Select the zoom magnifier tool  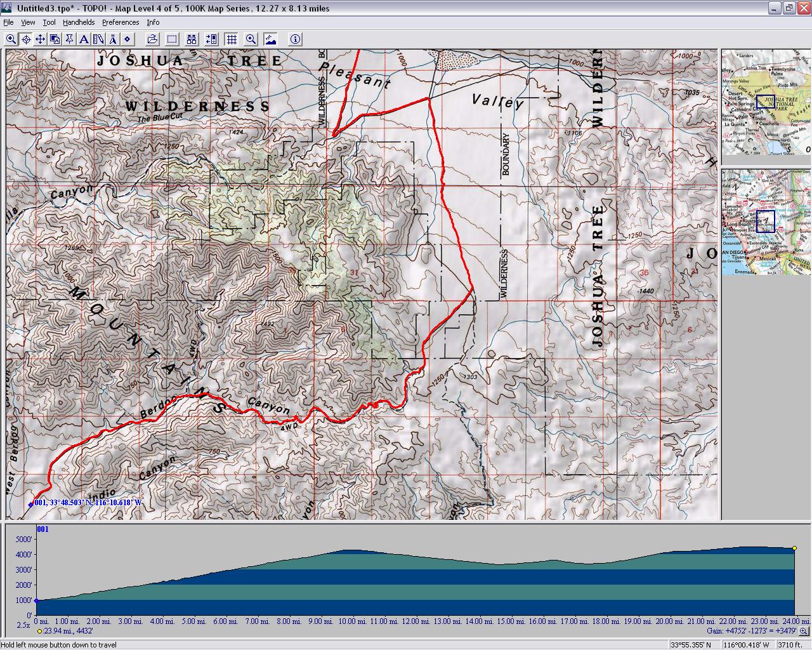[x=11, y=39]
